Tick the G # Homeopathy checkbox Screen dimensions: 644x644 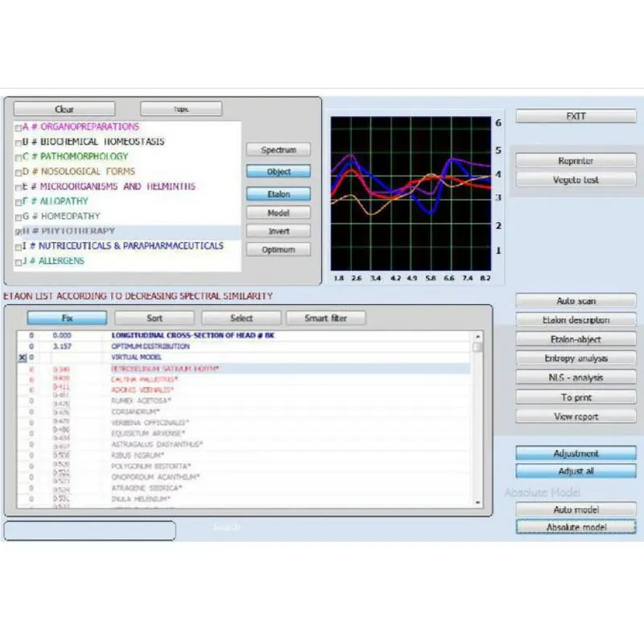coord(18,217)
